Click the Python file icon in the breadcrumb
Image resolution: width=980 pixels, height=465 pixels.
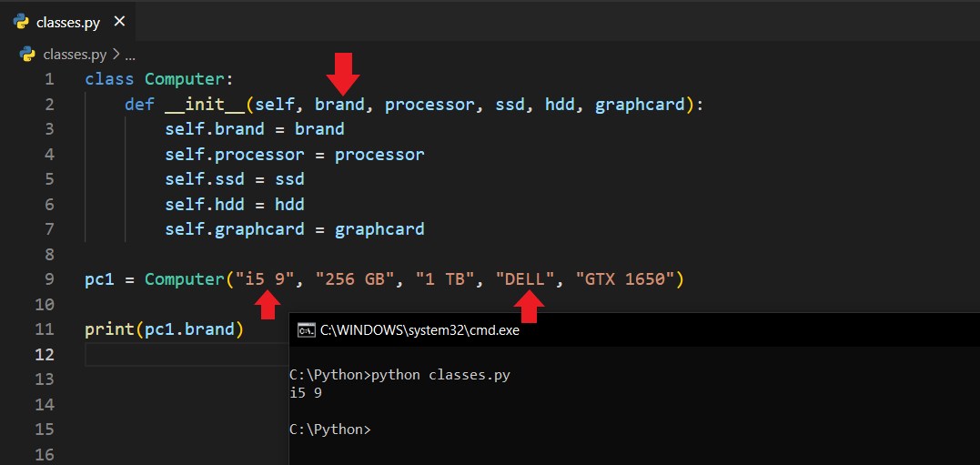(27, 54)
